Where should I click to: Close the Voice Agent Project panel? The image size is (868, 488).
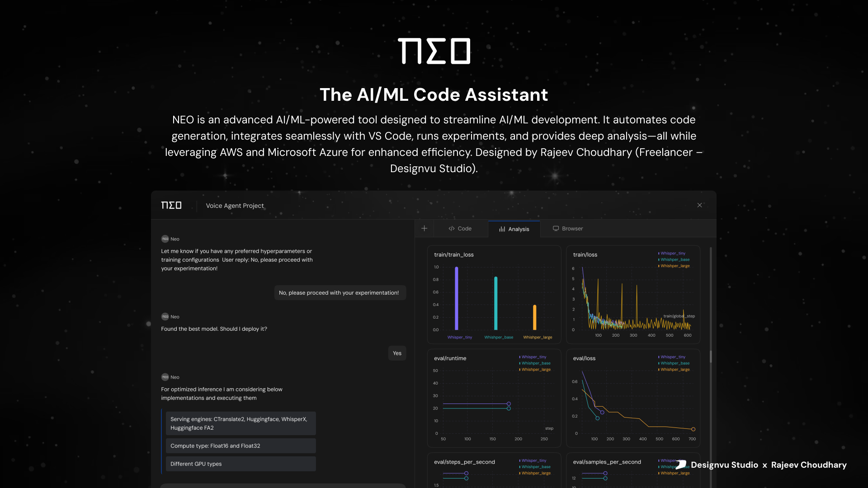click(x=699, y=205)
